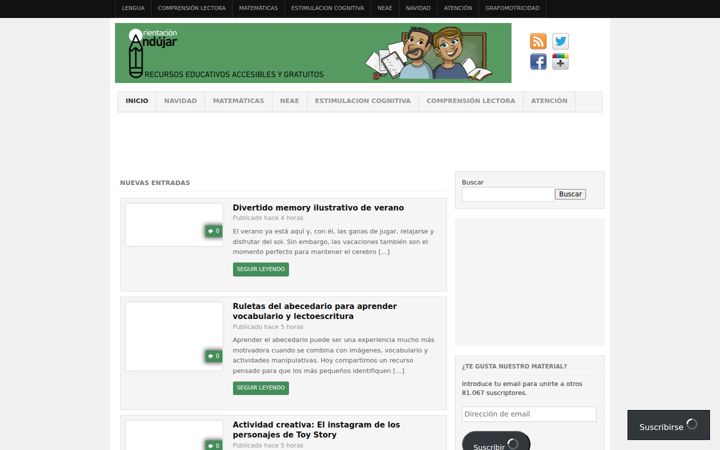
Task: Click the Dirección de email field
Action: tap(529, 414)
